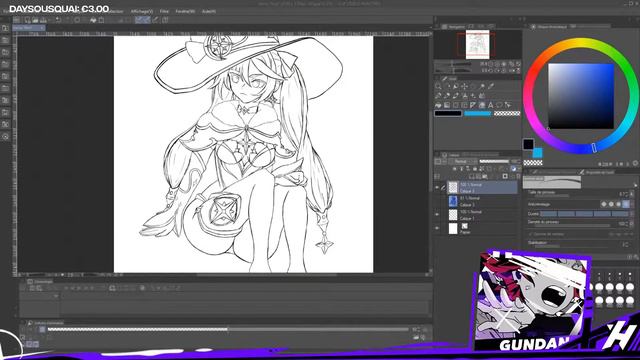Select the Correct line tool
This screenshot has height=360, width=640.
[x=508, y=105]
